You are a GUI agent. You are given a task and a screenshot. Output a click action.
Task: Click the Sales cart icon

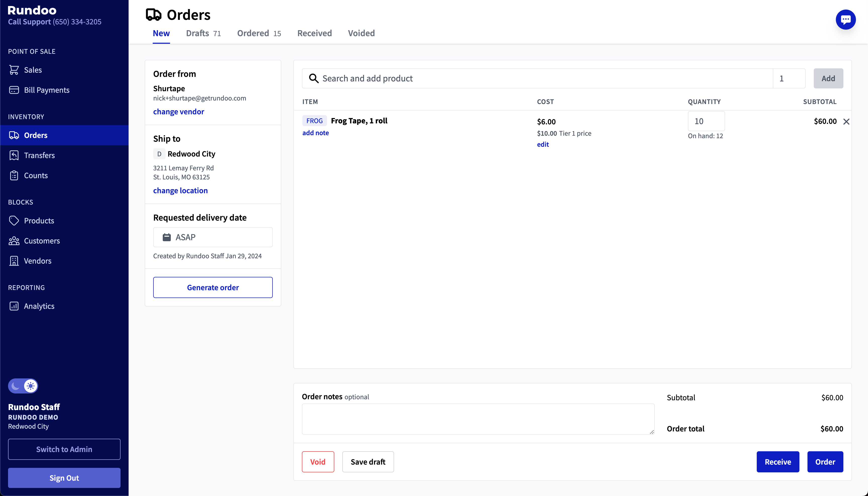point(14,70)
